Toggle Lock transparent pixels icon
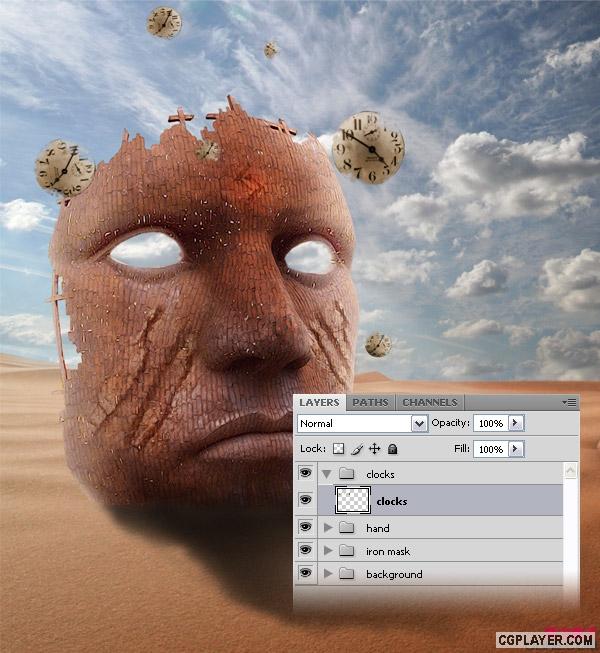600x653 pixels. point(339,449)
